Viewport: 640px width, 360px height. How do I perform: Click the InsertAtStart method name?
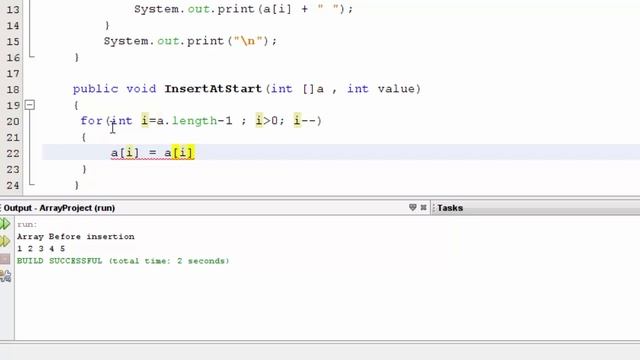point(213,89)
